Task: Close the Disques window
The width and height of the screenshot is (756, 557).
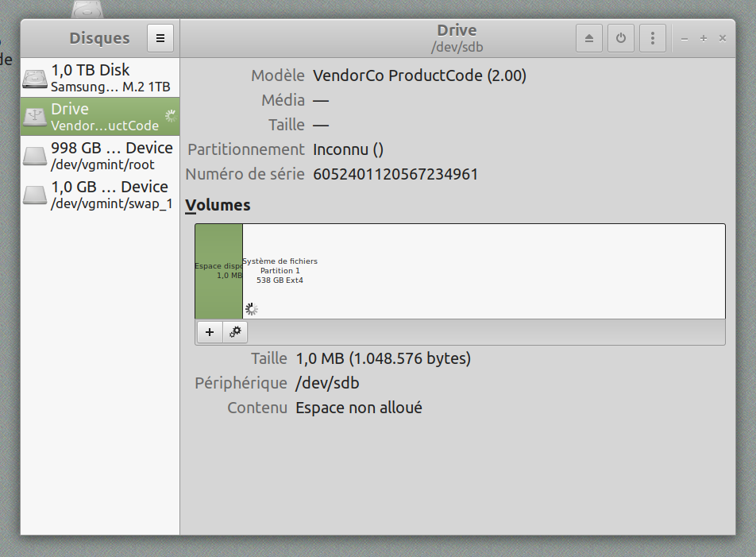Action: (723, 38)
